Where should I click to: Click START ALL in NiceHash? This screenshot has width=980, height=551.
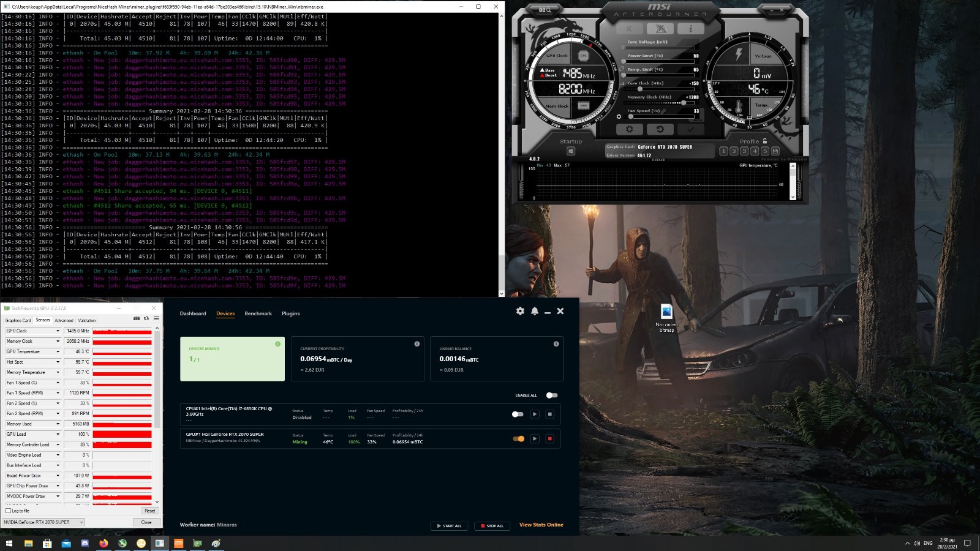[449, 526]
